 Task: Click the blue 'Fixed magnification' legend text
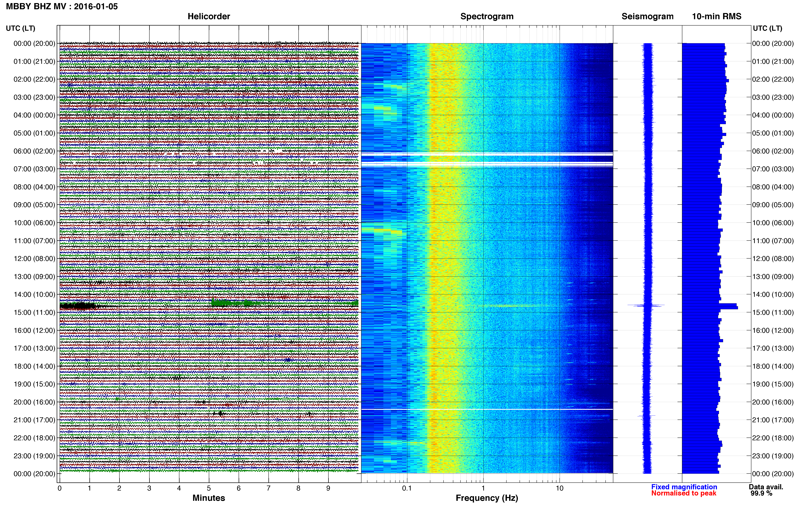(684, 487)
